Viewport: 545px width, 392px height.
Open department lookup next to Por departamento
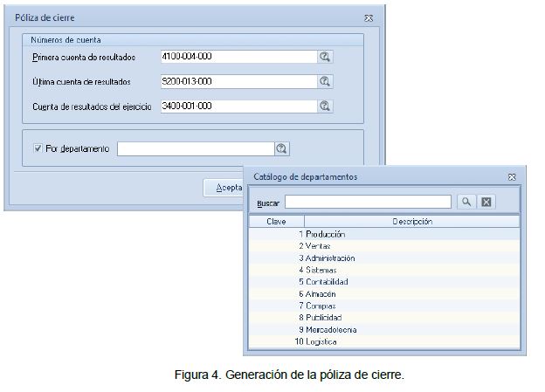(x=281, y=148)
